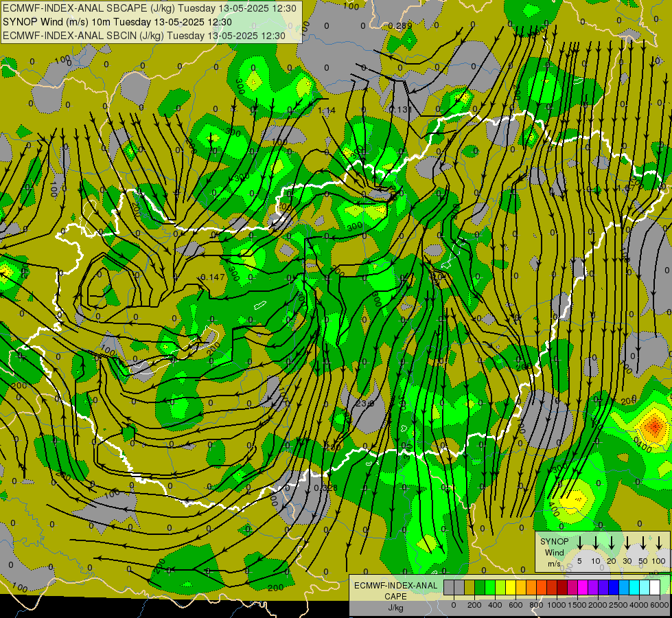Screen dimensions: 672x618
Task: Click the 20 m/s wind arrow in legend
Action: [612, 542]
